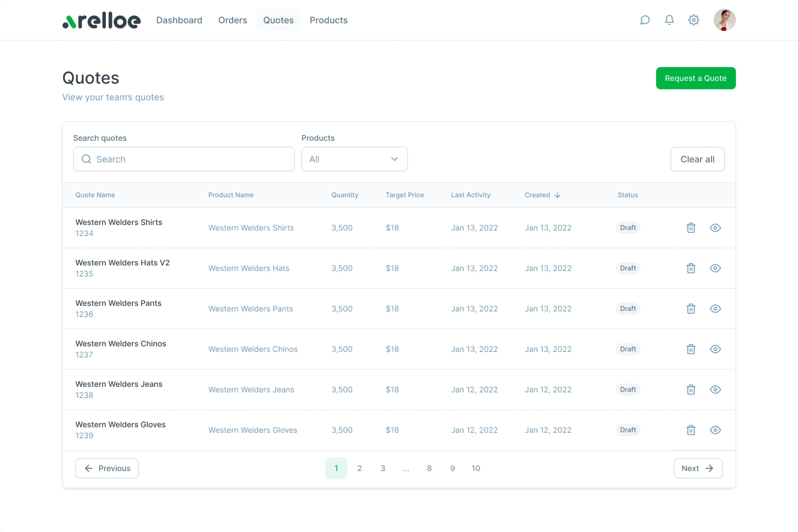The width and height of the screenshot is (798, 532).
Task: Sort by the Created column arrow
Action: pyautogui.click(x=557, y=195)
